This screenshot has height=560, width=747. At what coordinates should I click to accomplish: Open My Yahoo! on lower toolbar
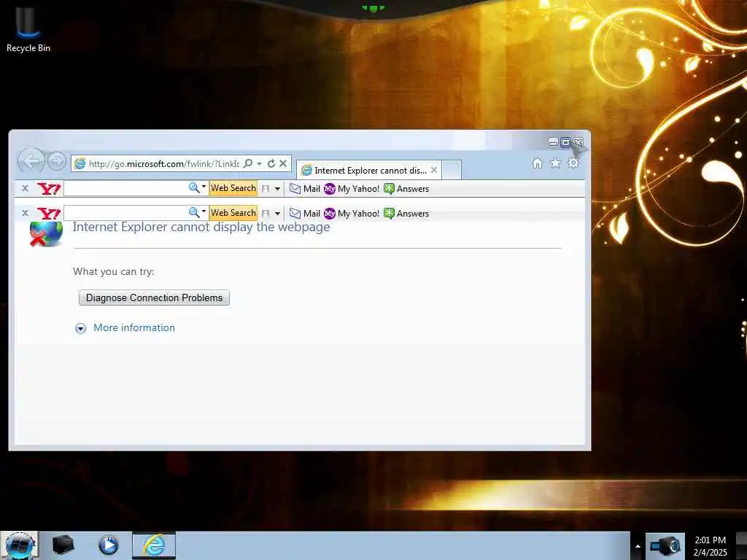coord(352,214)
